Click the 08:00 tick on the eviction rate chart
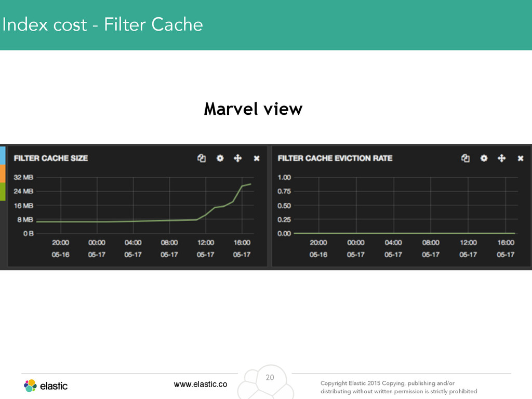Image resolution: width=532 pixels, height=399 pixels. tap(431, 243)
